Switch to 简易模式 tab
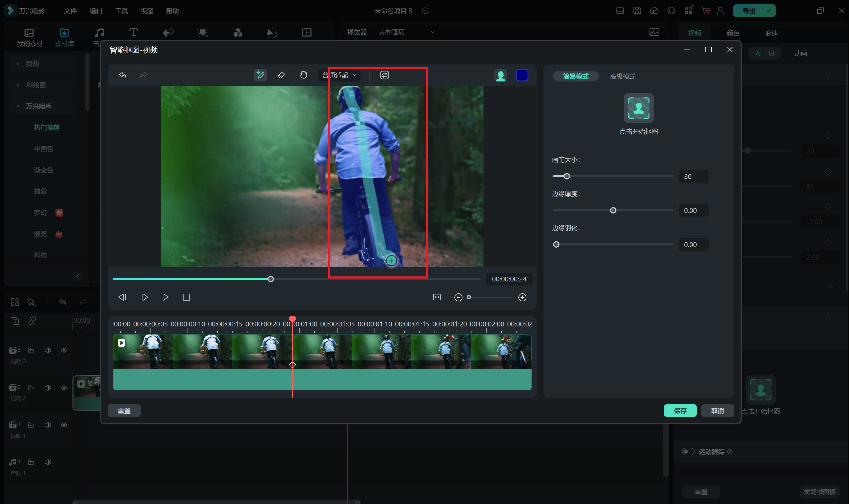 tap(575, 76)
